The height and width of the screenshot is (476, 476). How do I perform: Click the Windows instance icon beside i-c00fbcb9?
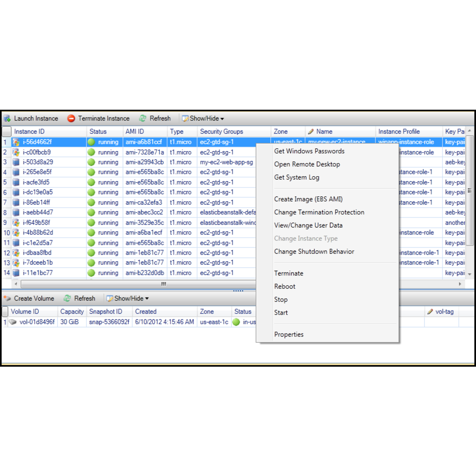[x=16, y=152]
